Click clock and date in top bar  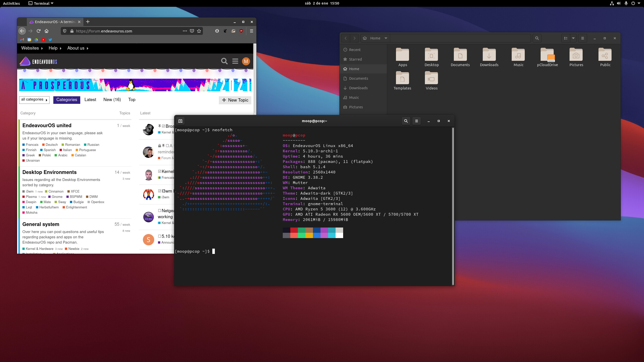322,3
